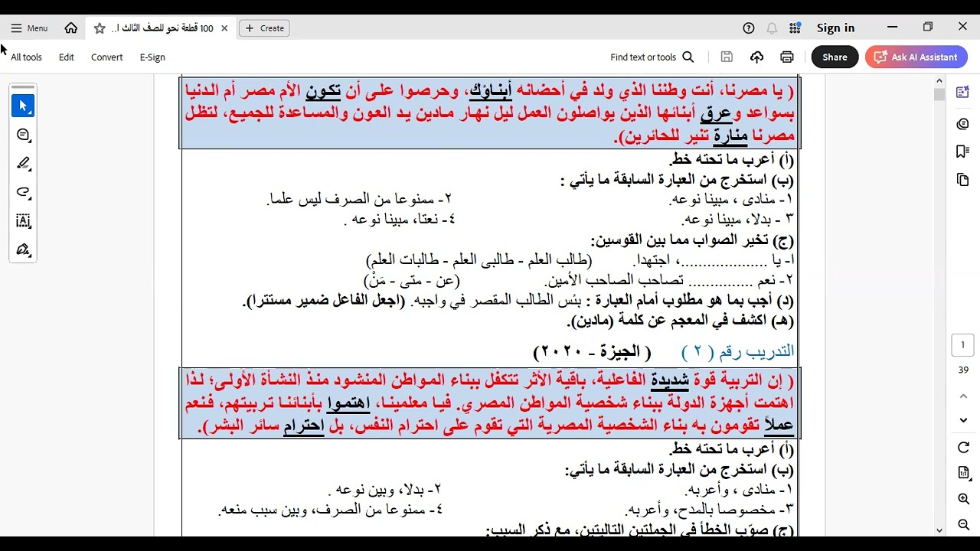
Task: Go to previous page with up chevron
Action: 963,396
